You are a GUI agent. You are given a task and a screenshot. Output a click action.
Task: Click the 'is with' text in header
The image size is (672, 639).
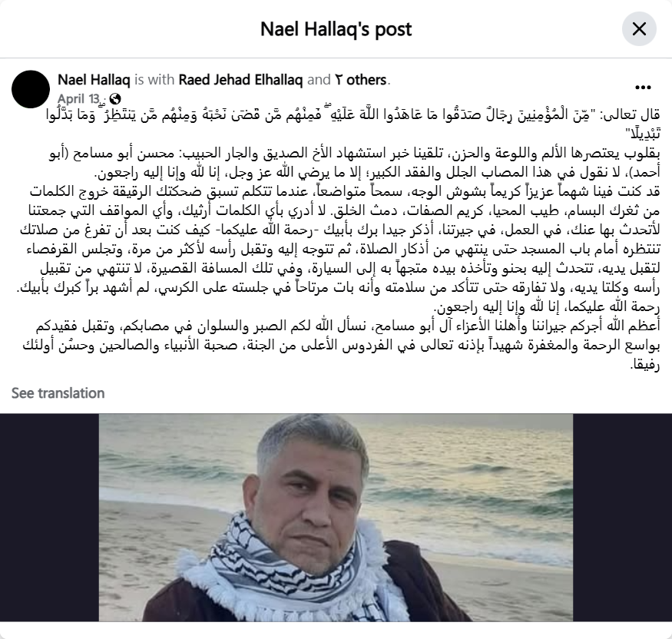pos(154,80)
